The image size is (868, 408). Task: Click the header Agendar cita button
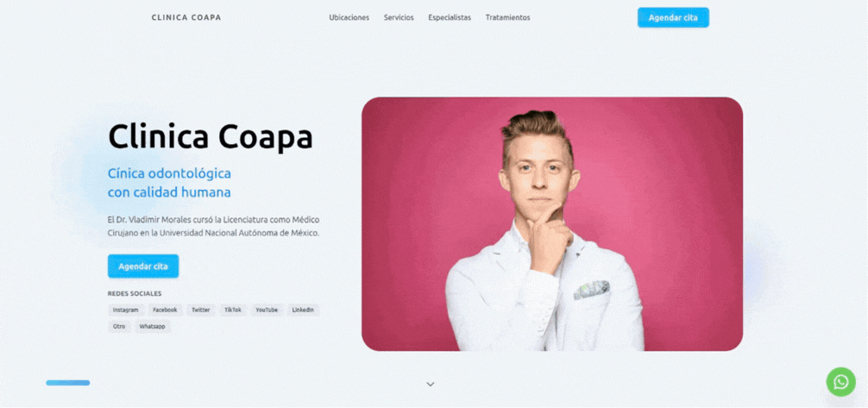[673, 18]
